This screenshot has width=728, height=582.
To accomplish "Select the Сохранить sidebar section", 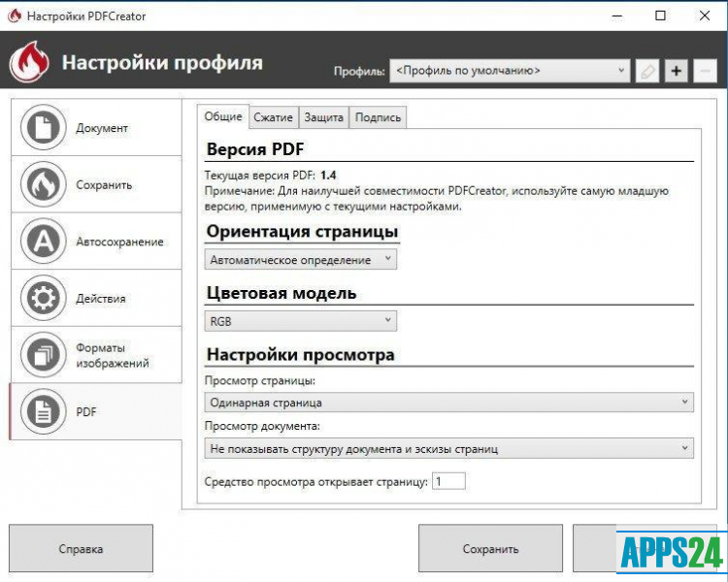I will coord(96,184).
